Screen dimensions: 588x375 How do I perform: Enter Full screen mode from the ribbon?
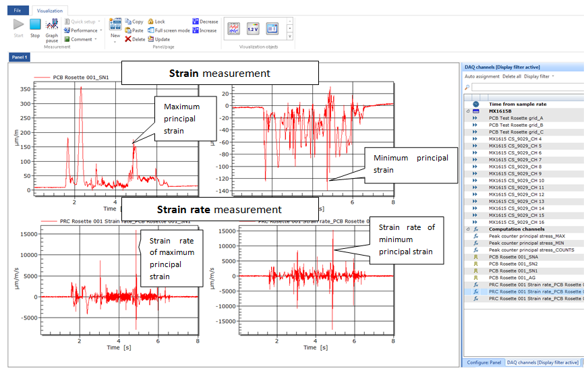(x=169, y=30)
